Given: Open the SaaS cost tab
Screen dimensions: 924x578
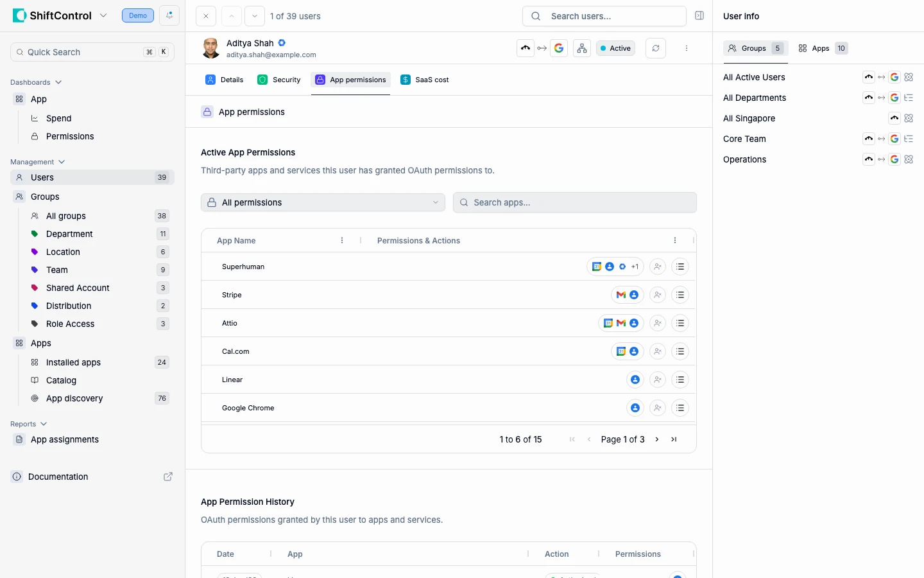Looking at the screenshot, I should (425, 80).
